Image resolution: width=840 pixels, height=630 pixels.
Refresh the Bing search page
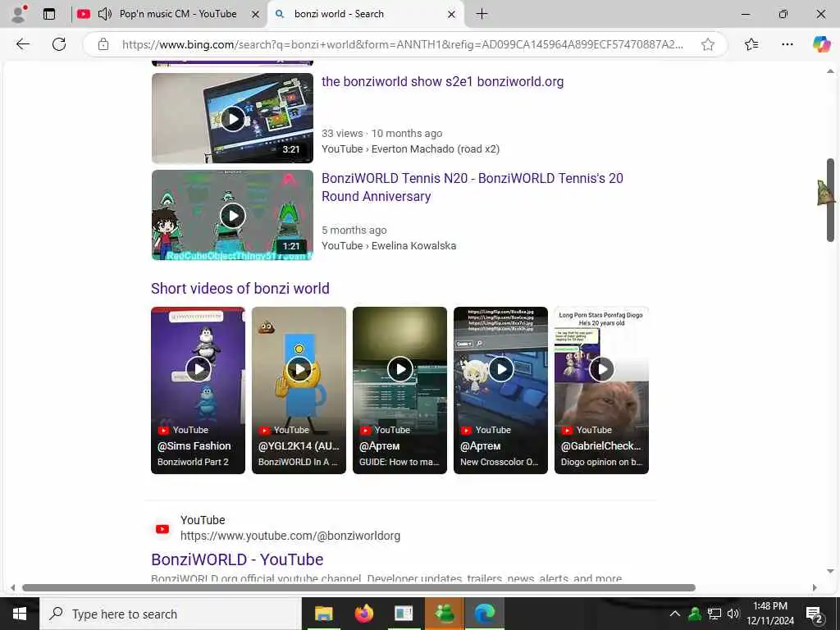[59, 44]
